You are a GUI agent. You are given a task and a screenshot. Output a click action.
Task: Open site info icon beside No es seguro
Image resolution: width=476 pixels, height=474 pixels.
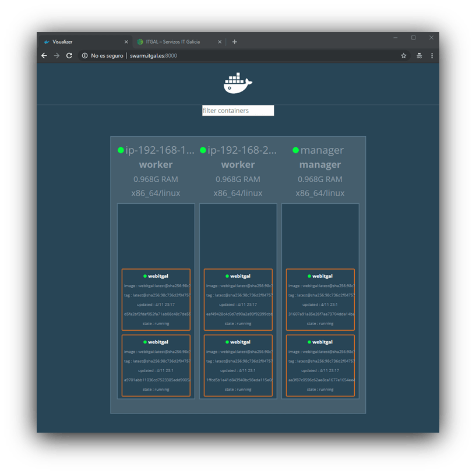(x=84, y=55)
